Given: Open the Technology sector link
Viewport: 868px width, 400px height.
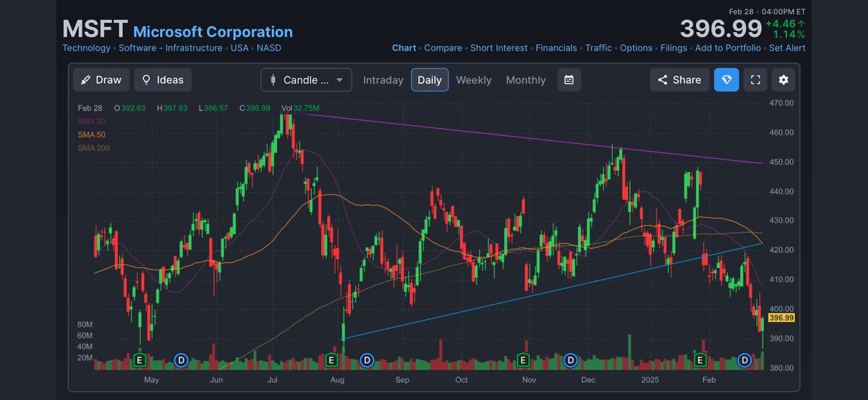Looking at the screenshot, I should click(86, 48).
